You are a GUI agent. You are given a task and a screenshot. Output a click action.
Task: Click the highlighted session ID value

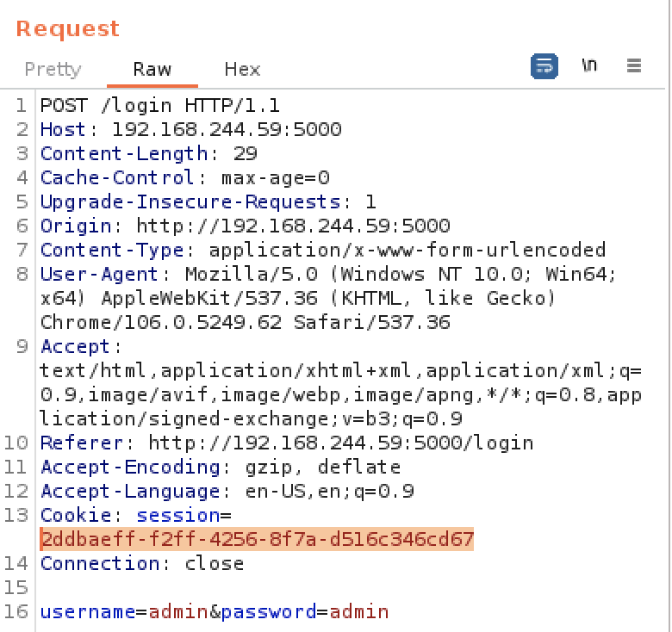(x=257, y=539)
